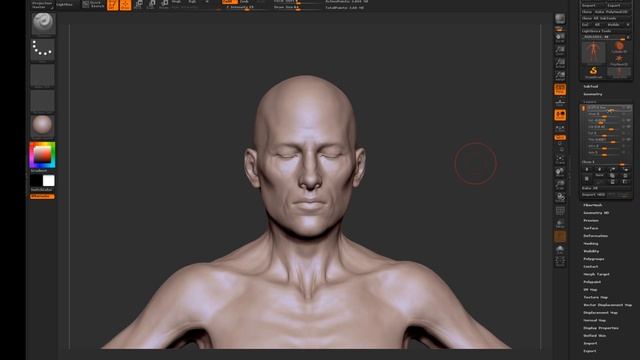Click Import MDD button
The image size is (640, 360).
(x=593, y=195)
